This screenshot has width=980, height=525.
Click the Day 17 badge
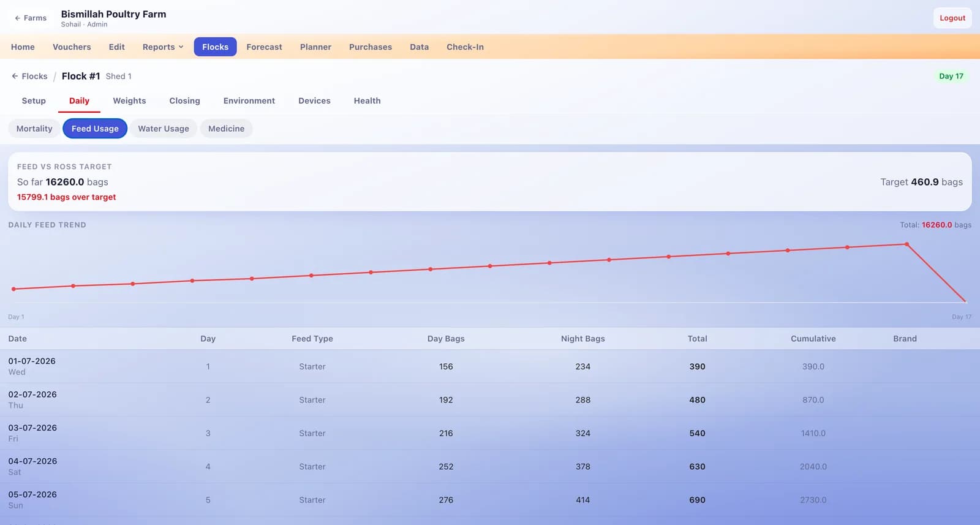(951, 77)
